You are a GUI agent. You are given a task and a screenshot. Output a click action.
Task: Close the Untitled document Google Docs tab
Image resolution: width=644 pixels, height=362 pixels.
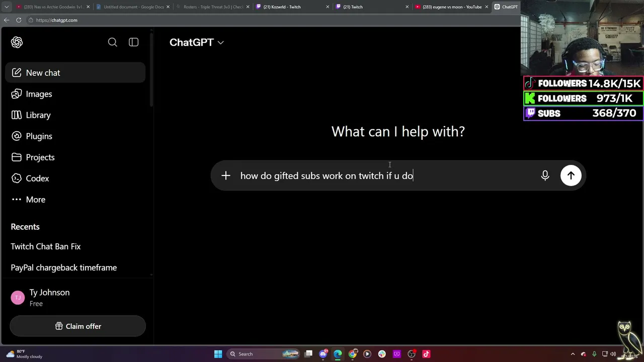point(168,7)
